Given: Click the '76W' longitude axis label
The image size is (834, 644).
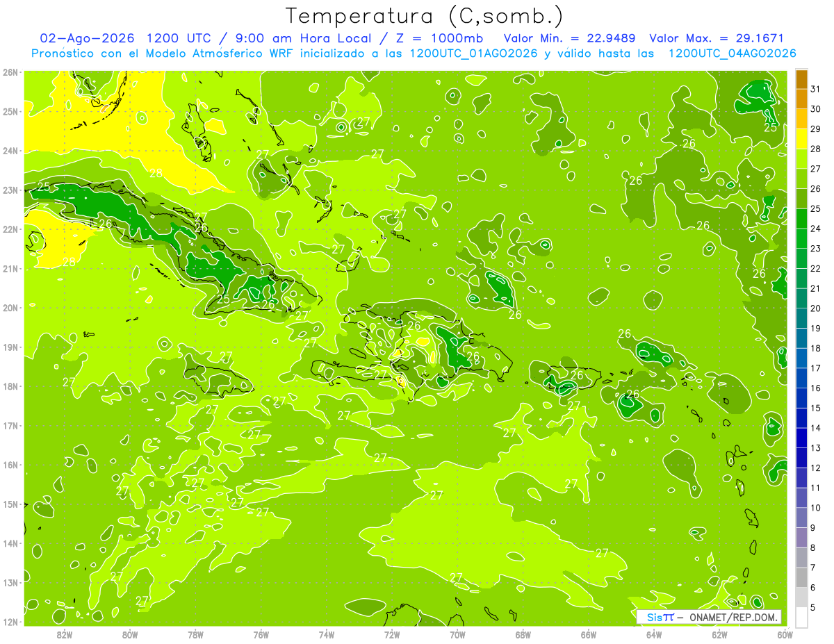Looking at the screenshot, I should 261,634.
